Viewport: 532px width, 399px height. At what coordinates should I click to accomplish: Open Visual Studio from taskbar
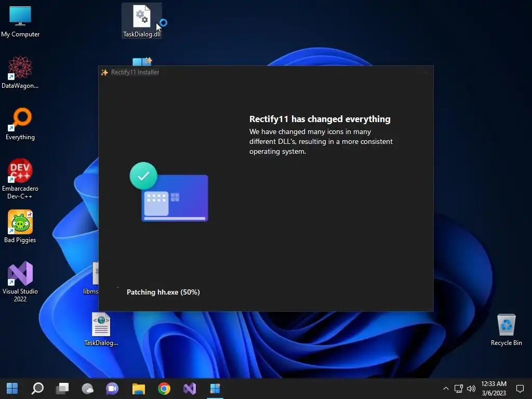tap(190, 389)
